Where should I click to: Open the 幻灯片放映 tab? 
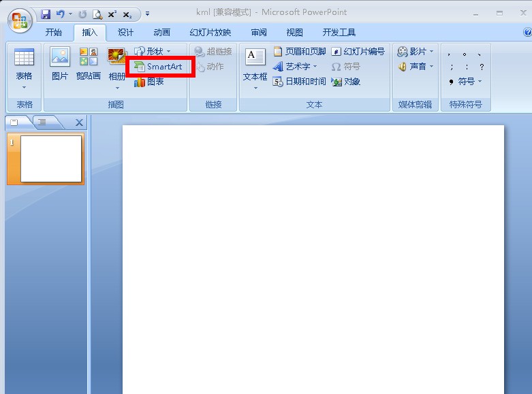tap(210, 33)
